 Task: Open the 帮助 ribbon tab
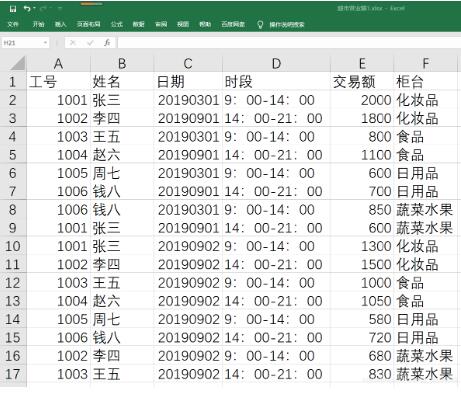click(205, 24)
